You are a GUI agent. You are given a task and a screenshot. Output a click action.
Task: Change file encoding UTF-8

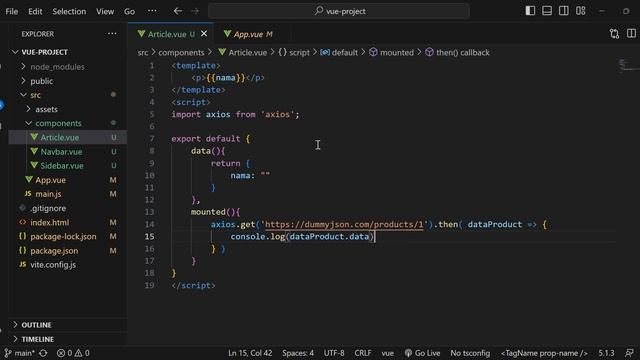(334, 353)
